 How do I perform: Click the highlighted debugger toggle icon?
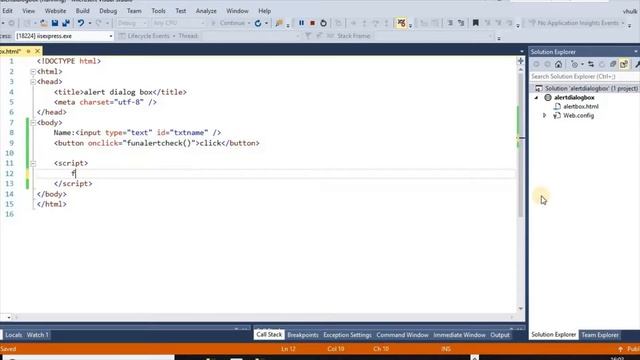pyautogui.click(x=402, y=23)
